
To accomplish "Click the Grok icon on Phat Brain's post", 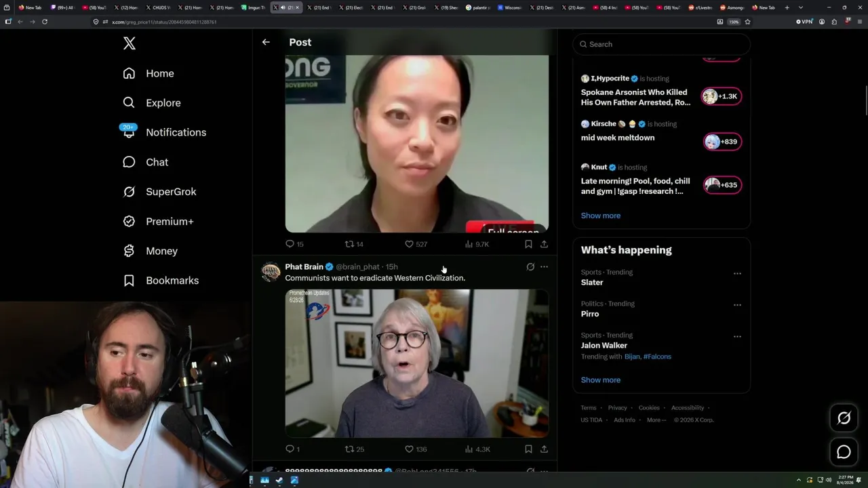I will (530, 267).
